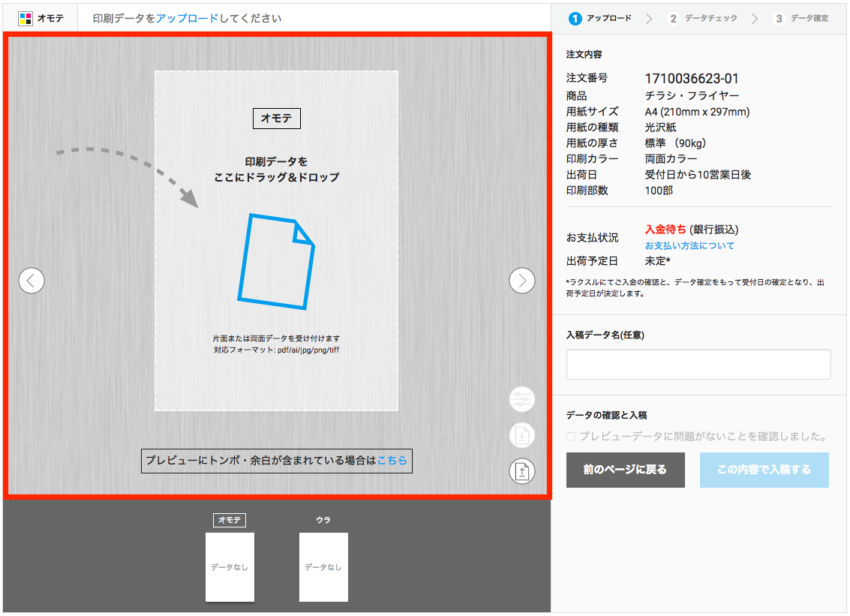Image resolution: width=850 pixels, height=616 pixels.
Task: Click the step 1 アップロード circle
Action: 575,18
